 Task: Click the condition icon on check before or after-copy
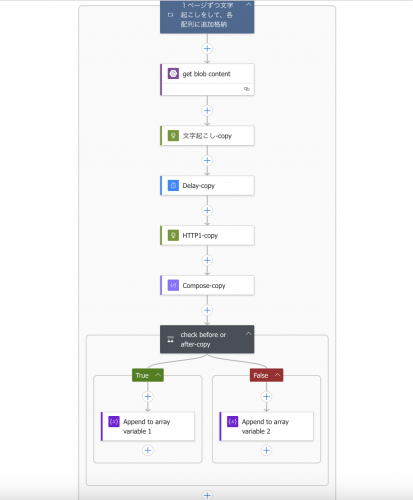tap(170, 339)
